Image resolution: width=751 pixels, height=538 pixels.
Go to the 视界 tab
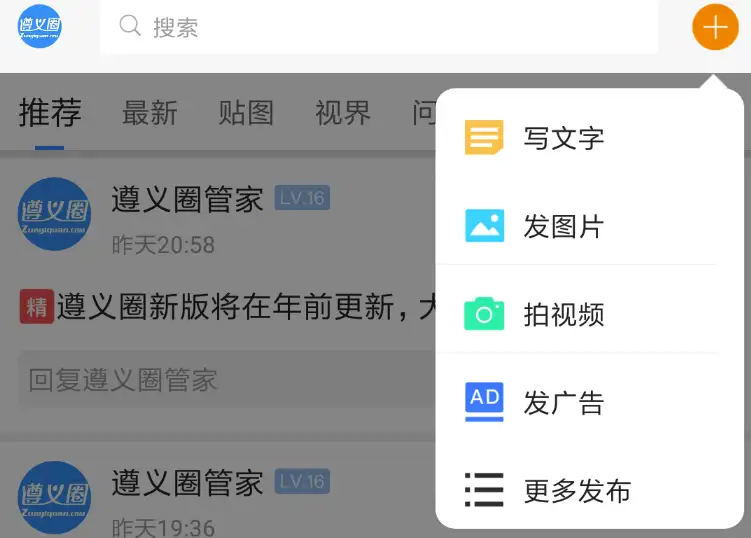coord(343,113)
